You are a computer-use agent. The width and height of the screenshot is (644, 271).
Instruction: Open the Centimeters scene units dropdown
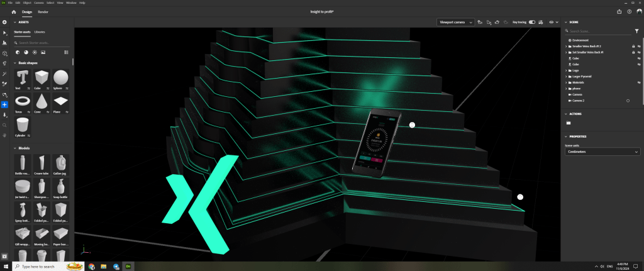click(602, 152)
